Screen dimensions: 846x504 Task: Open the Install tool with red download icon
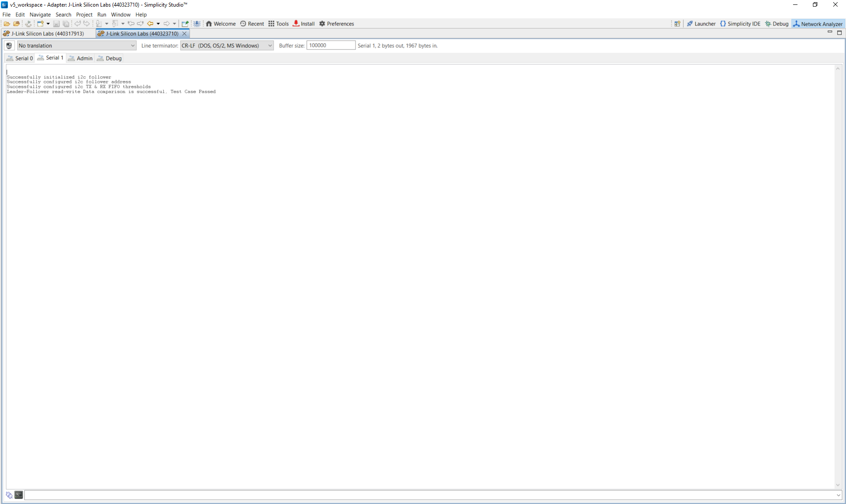304,24
